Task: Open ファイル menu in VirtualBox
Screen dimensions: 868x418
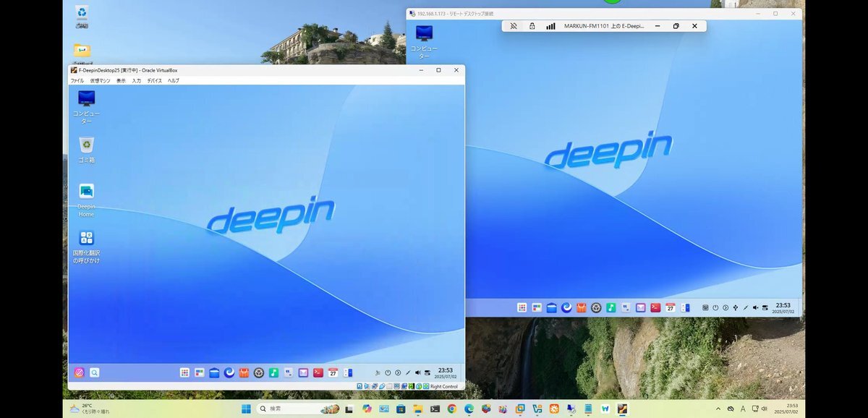Action: [x=77, y=80]
